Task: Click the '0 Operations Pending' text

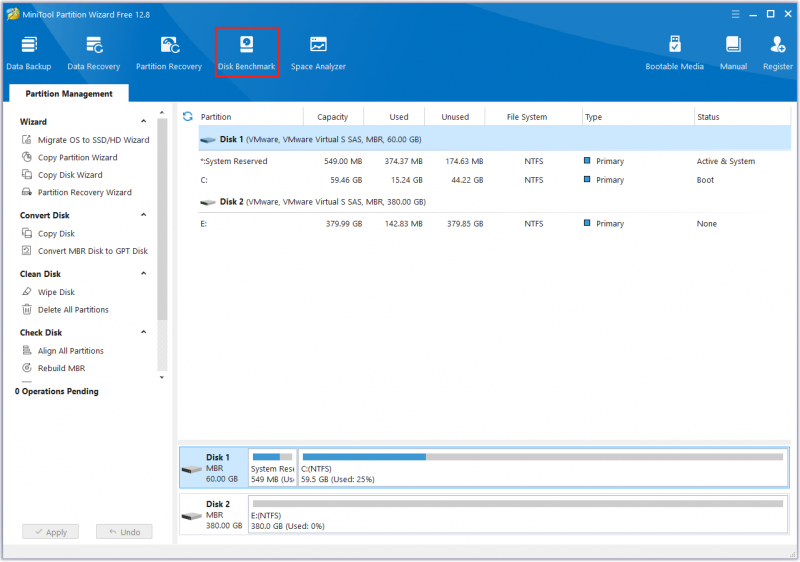Action: pos(57,391)
